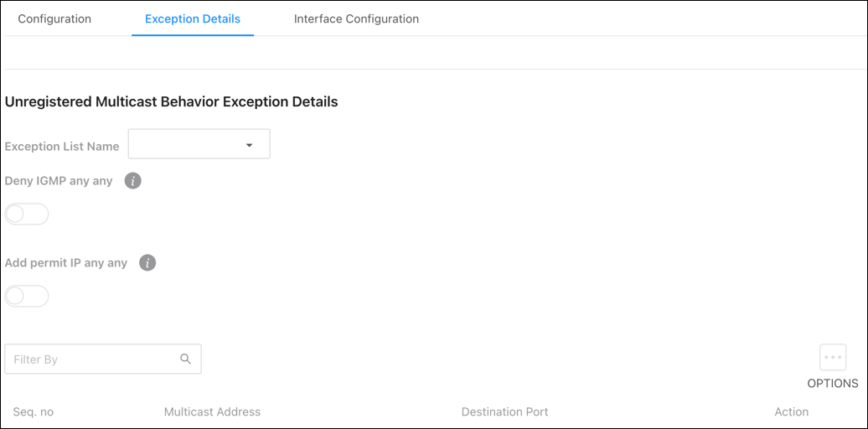868x429 pixels.
Task: Click the magnifier search icon in Filter By
Action: click(185, 359)
